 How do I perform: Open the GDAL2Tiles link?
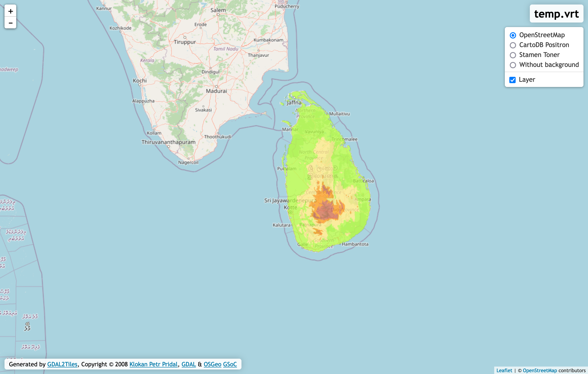coord(62,364)
